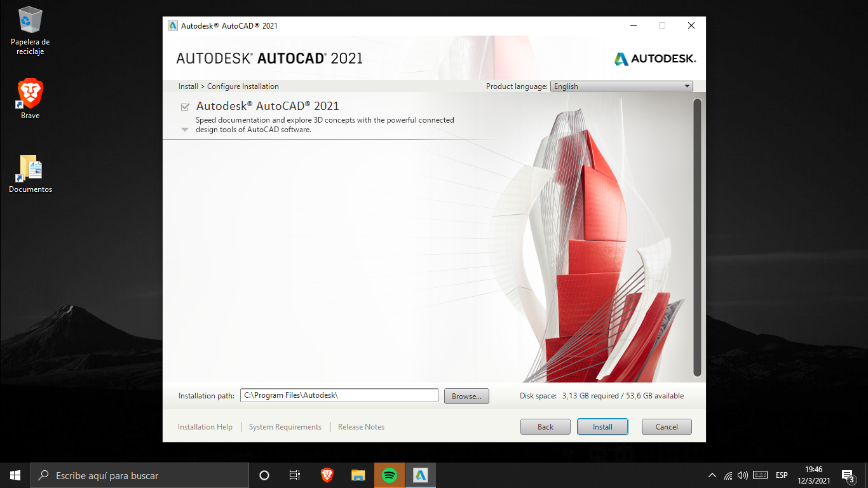Show hidden system tray icons
Screen dimensions: 868x488
coord(712,475)
